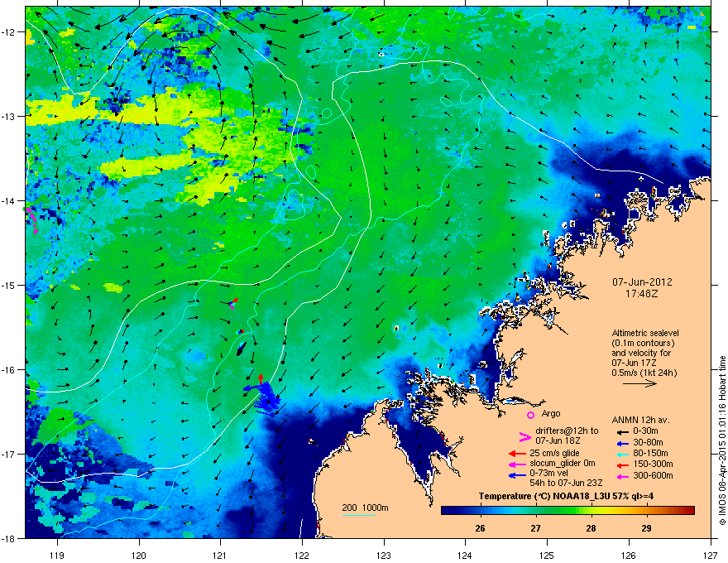Click the blue 30-80m ANMN arrow symbol
This screenshot has height=563, width=728.
pyautogui.click(x=623, y=443)
